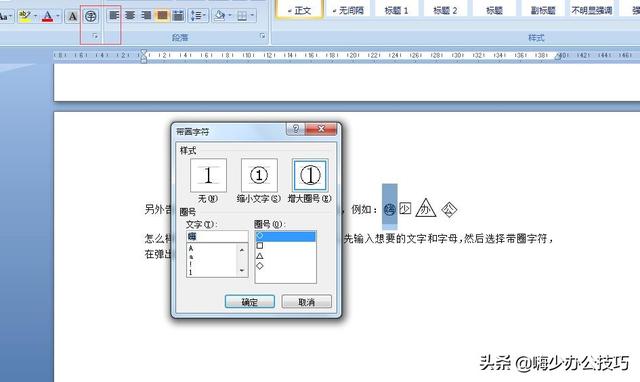640x382 pixels.
Task: Center align the paragraph text
Action: click(x=130, y=16)
